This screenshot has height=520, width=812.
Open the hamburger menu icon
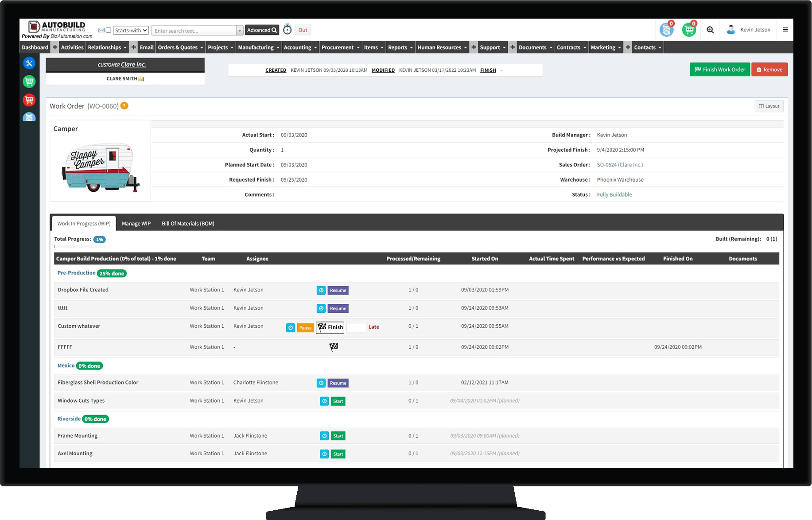[785, 30]
